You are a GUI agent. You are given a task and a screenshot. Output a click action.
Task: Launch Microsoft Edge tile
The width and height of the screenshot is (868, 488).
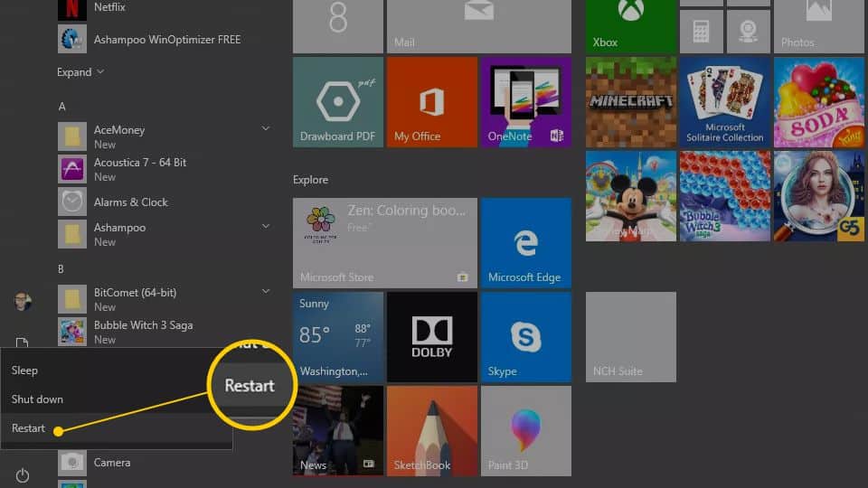click(x=525, y=242)
